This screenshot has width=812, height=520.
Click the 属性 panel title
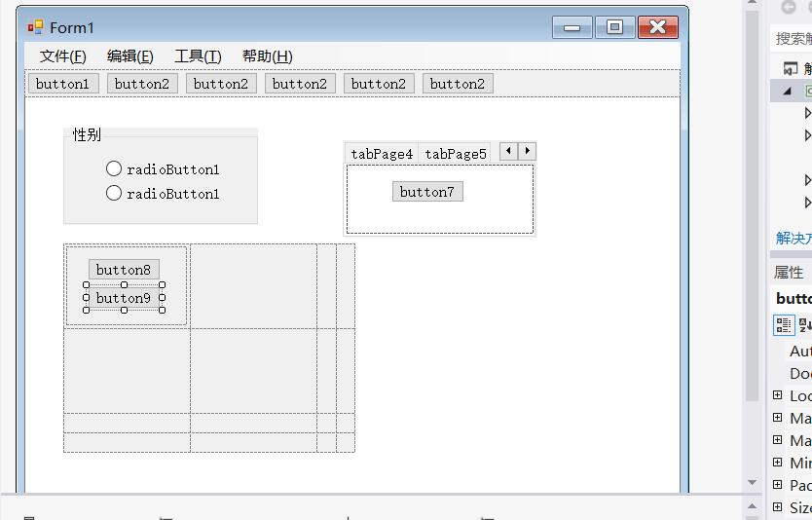(789, 273)
